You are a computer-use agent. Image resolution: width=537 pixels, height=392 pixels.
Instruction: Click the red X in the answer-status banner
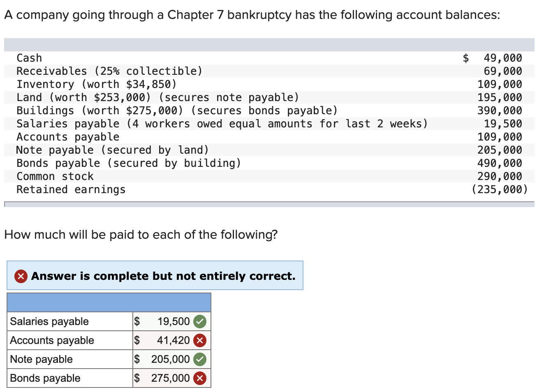pos(21,276)
